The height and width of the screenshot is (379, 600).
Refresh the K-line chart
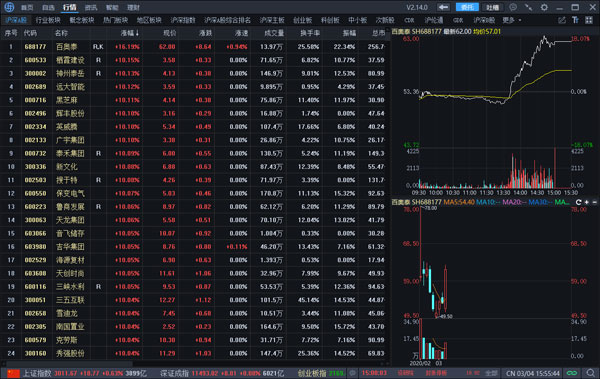point(579,202)
